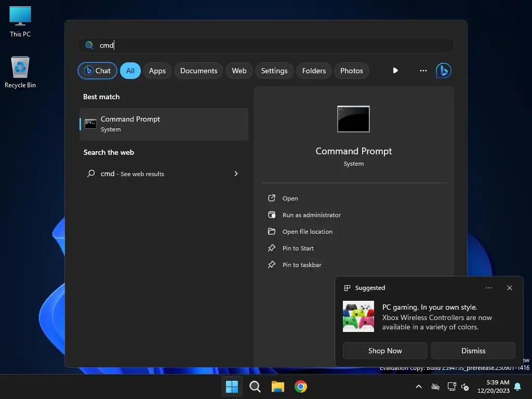Filter results by Web
The image size is (532, 399).
point(239,71)
